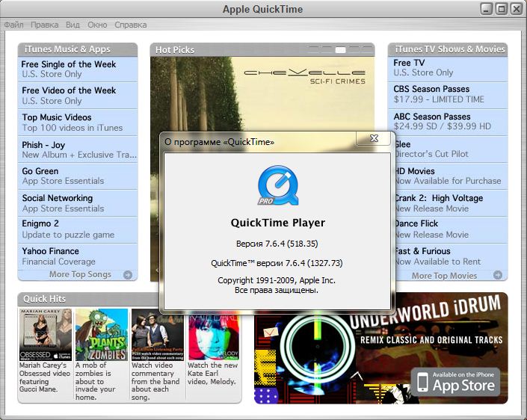The height and width of the screenshot is (420, 527).
Task: Open Yahoo Finance financial coverage
Action: tap(78, 256)
